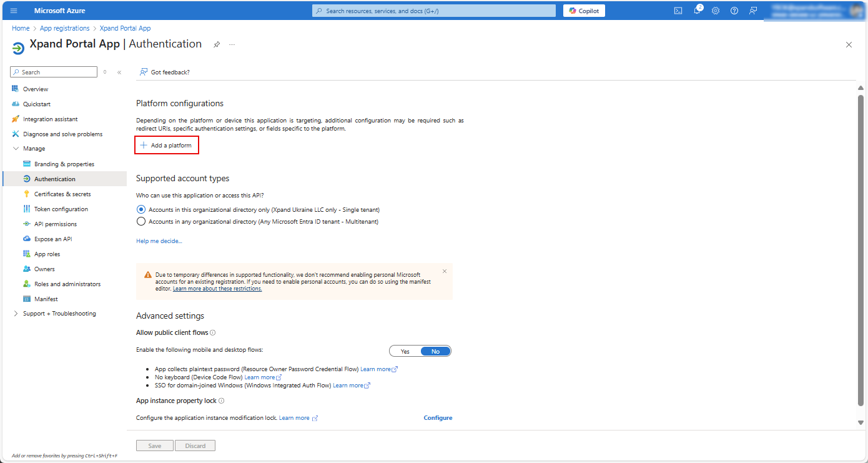The image size is (868, 463).
Task: Open the portal settings gear icon
Action: [716, 11]
